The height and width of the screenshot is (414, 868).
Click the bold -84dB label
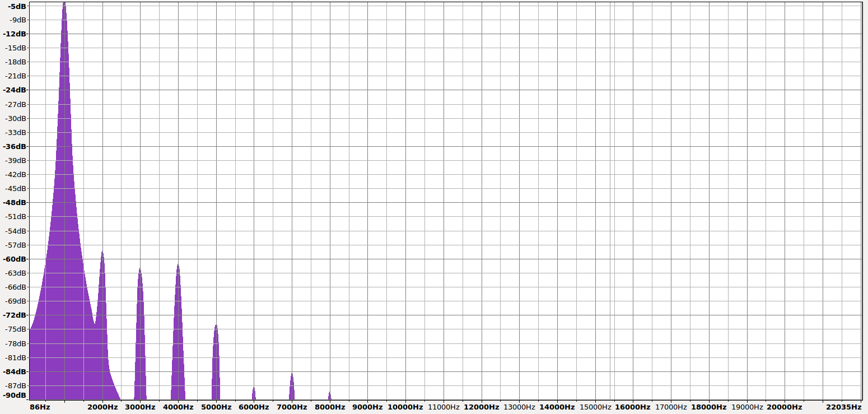pos(15,371)
